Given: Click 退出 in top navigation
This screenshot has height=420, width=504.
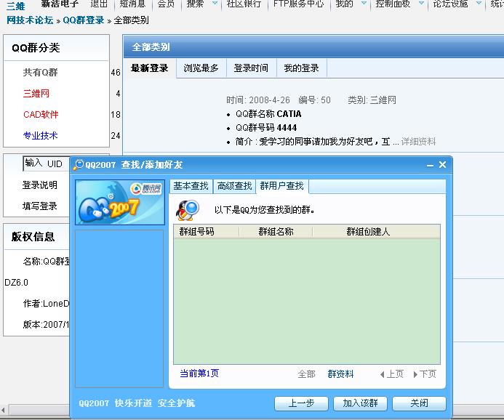Looking at the screenshot, I should pos(99,4).
